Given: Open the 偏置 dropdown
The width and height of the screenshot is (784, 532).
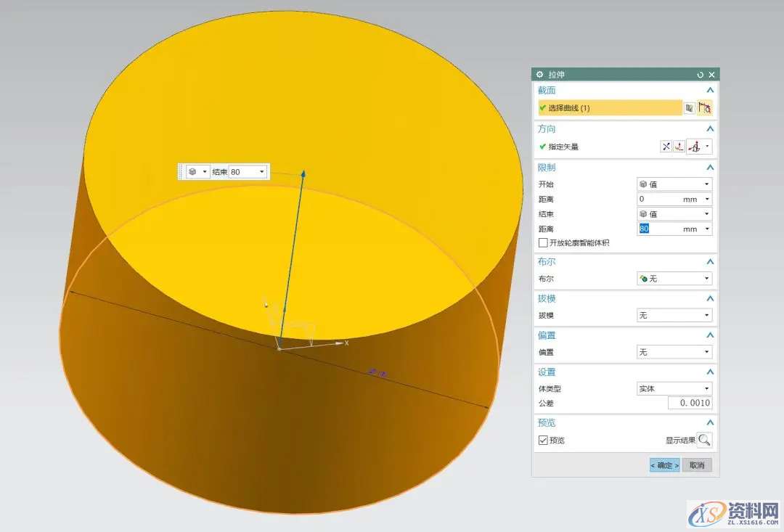Looking at the screenshot, I should [674, 352].
